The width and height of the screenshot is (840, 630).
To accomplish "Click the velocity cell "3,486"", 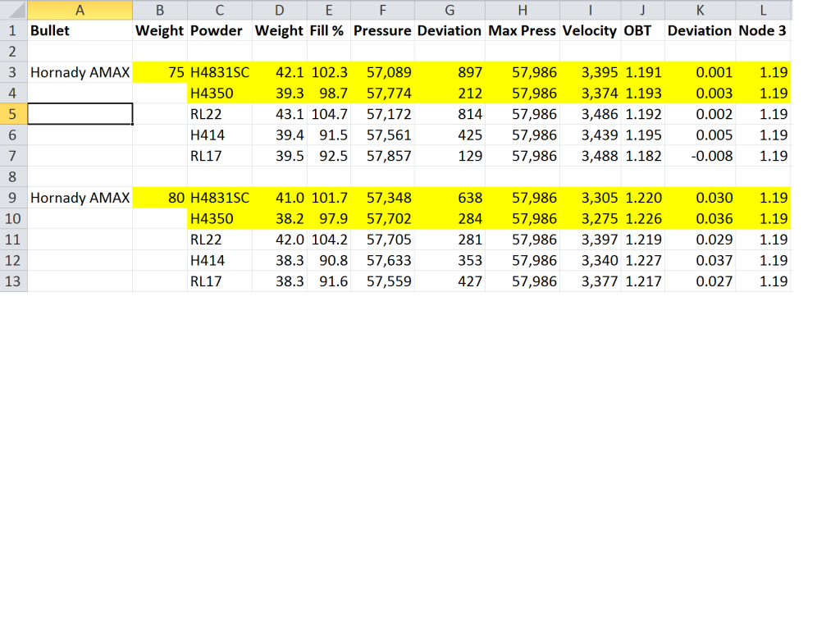I will point(591,114).
